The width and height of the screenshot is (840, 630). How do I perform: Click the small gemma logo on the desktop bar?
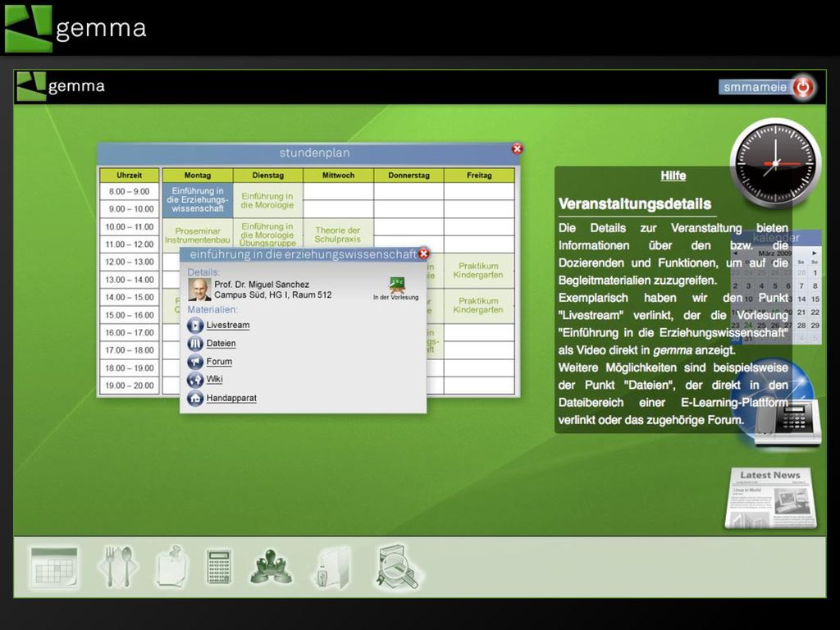point(61,86)
